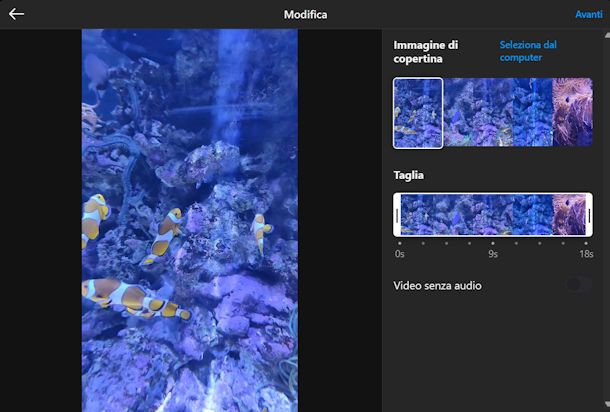Click the 9s marker on trim timeline
The image size is (610, 412).
click(x=493, y=254)
